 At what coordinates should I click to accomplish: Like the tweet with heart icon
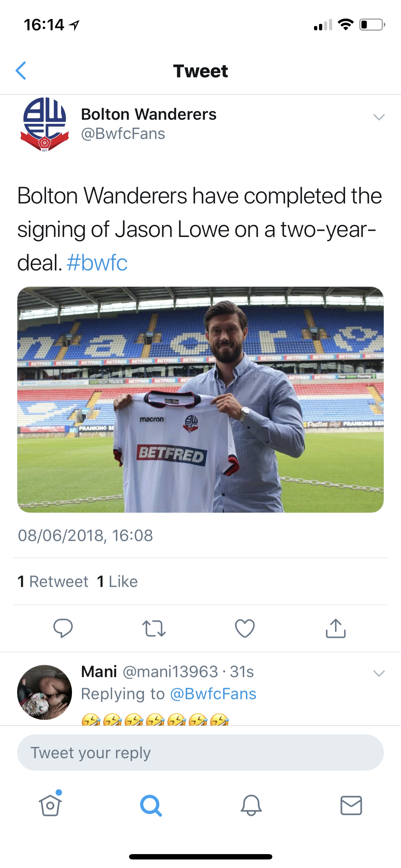click(x=245, y=628)
